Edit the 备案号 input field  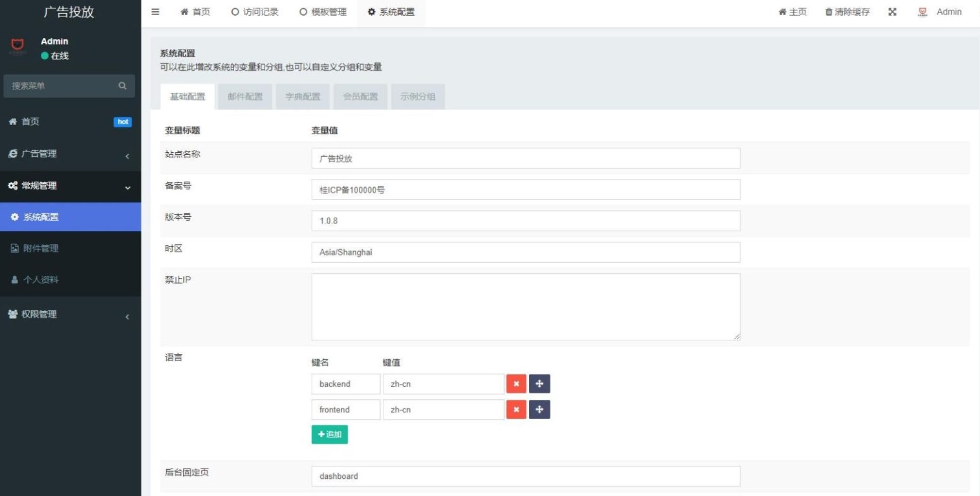click(x=526, y=190)
